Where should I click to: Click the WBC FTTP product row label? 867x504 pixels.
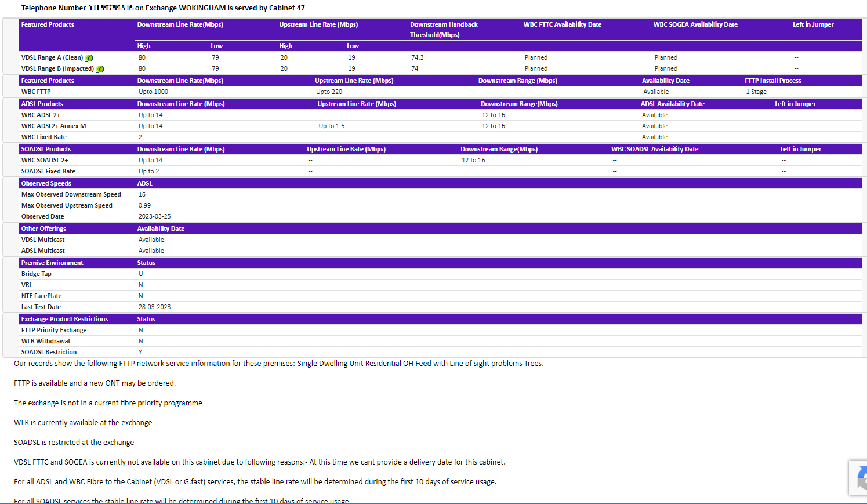click(x=36, y=92)
